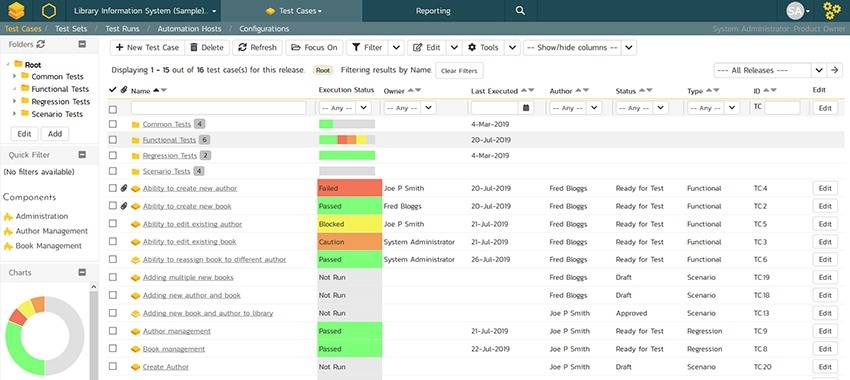Click the SA user avatar
This screenshot has height=380, width=850.
(x=795, y=11)
